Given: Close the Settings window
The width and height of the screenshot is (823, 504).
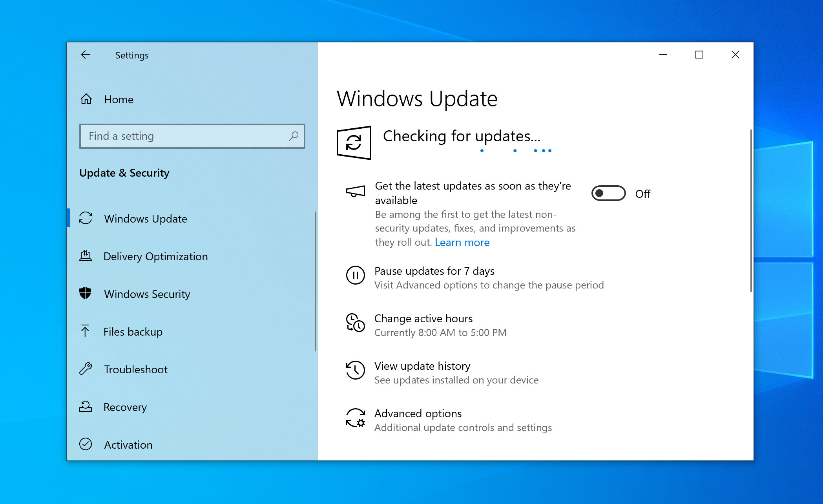Looking at the screenshot, I should tap(735, 55).
